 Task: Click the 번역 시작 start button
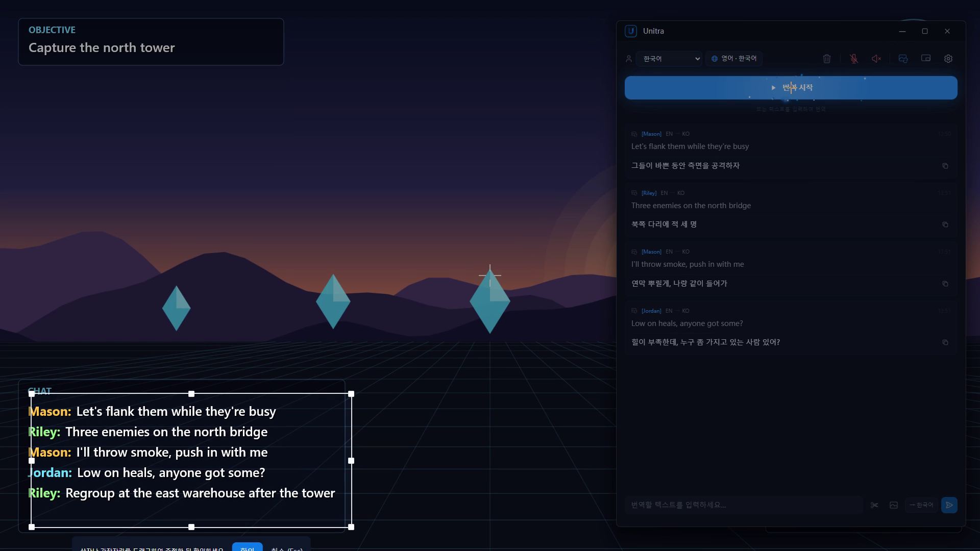pyautogui.click(x=791, y=88)
